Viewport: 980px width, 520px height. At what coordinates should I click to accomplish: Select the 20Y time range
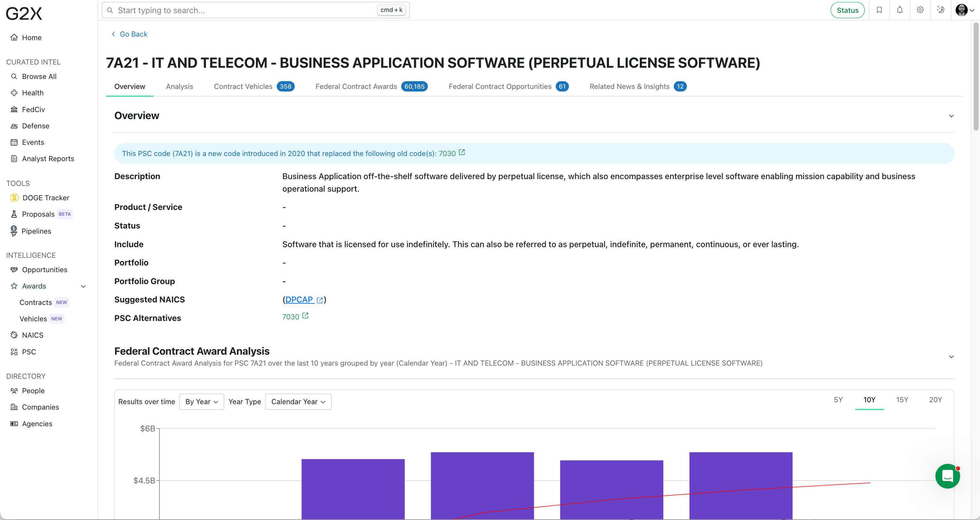[x=935, y=400]
